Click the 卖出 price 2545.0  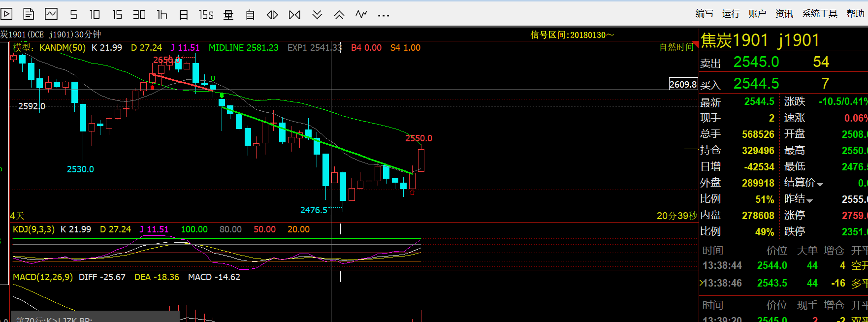[756, 62]
